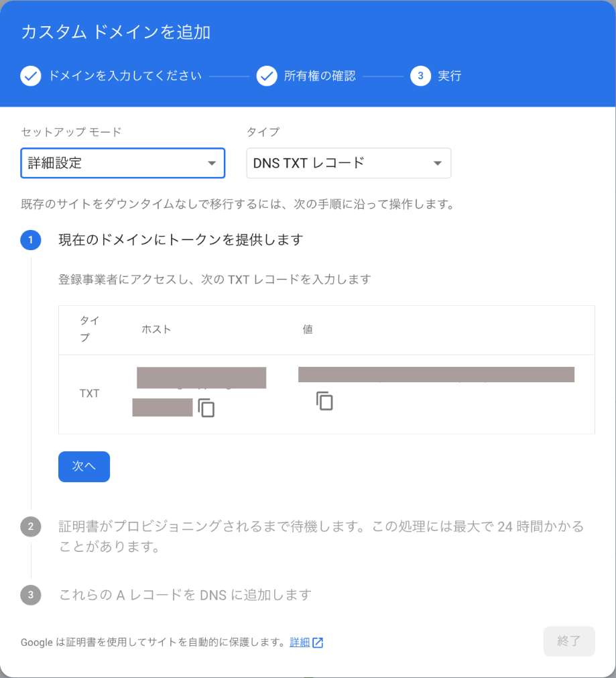
Task: Copy the host value with the copy icon
Action: coord(206,408)
